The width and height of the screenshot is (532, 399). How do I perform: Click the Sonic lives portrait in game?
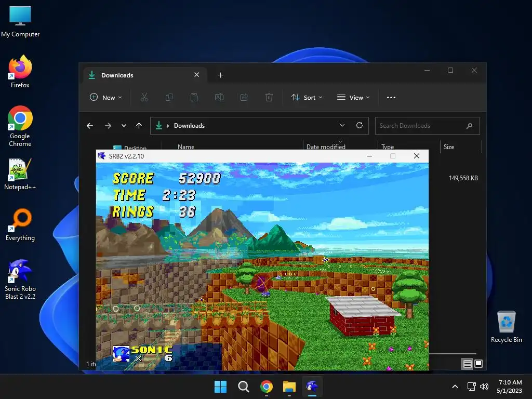pyautogui.click(x=121, y=354)
